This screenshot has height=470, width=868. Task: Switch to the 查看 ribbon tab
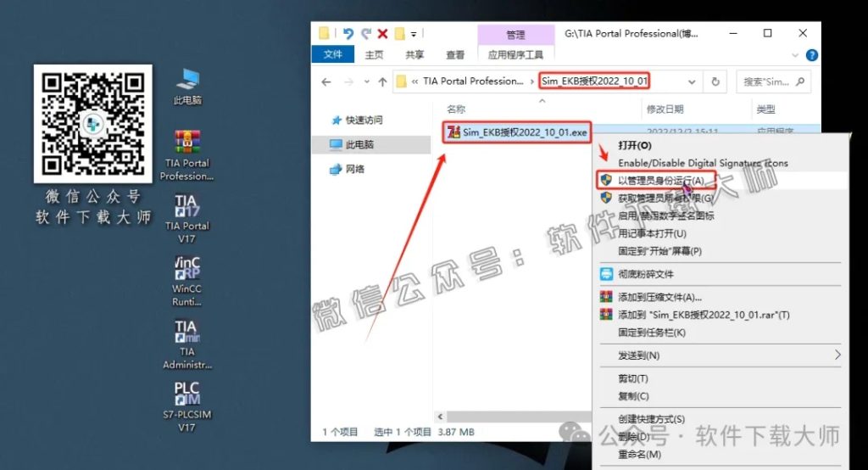[x=455, y=55]
